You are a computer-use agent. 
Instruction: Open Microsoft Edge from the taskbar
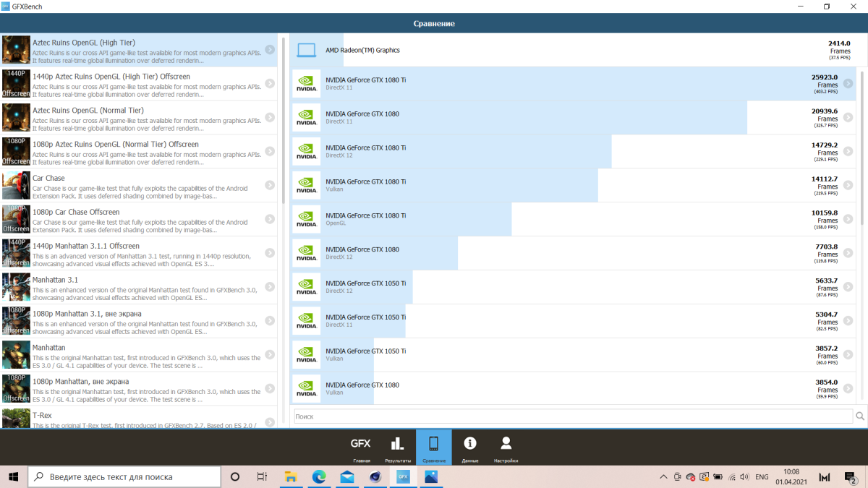click(319, 477)
